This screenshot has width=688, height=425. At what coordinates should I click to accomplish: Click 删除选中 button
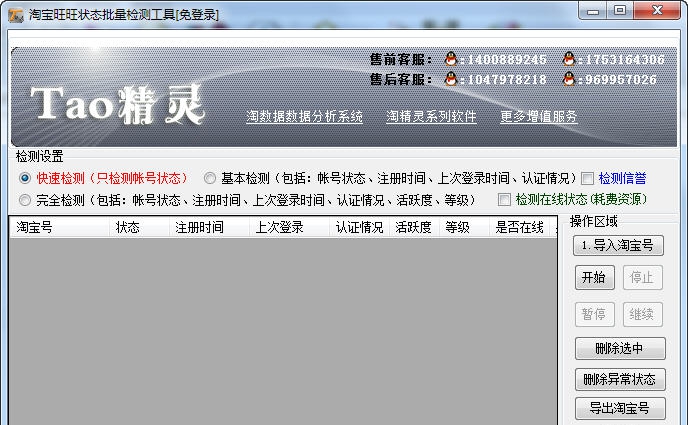[x=620, y=348]
